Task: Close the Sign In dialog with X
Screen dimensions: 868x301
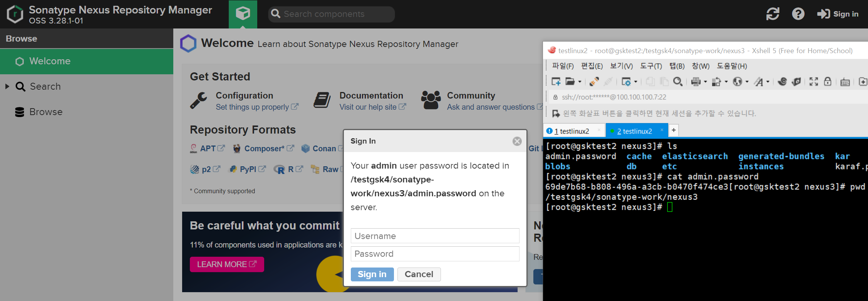Action: (x=517, y=141)
